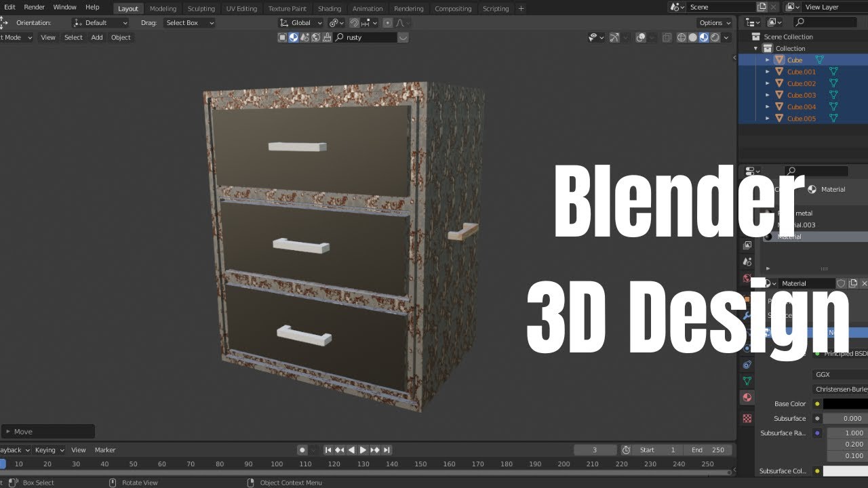Toggle auto keying record button
This screenshot has width=868, height=488.
tap(302, 450)
